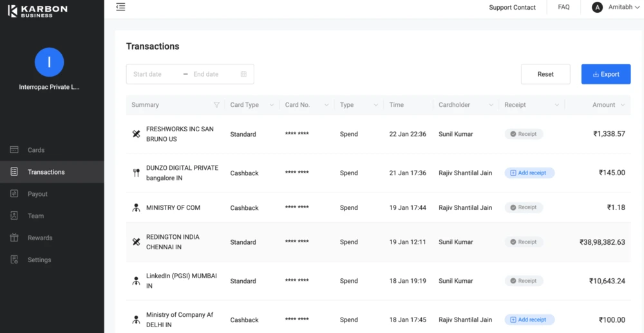Click the DUNZO DIGITAL food category icon
This screenshot has width=644, height=333.
point(137,173)
